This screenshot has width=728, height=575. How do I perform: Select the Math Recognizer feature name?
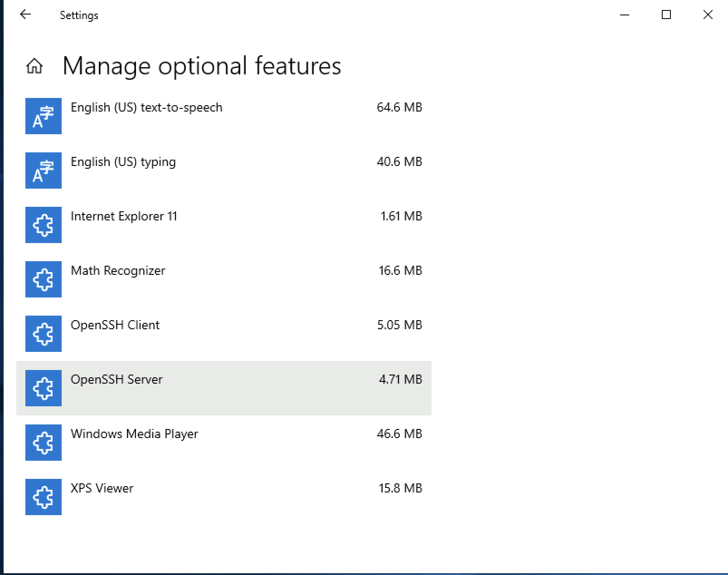(x=118, y=271)
